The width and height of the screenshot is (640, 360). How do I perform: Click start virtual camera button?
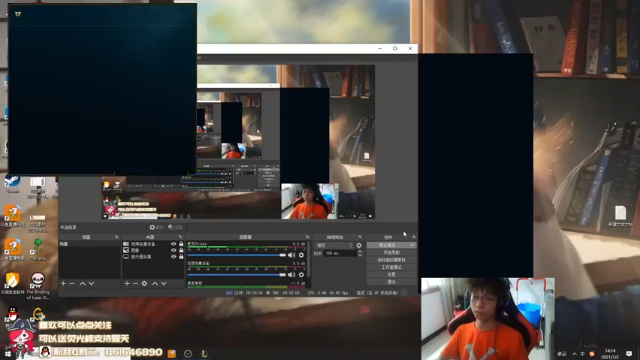tap(391, 260)
